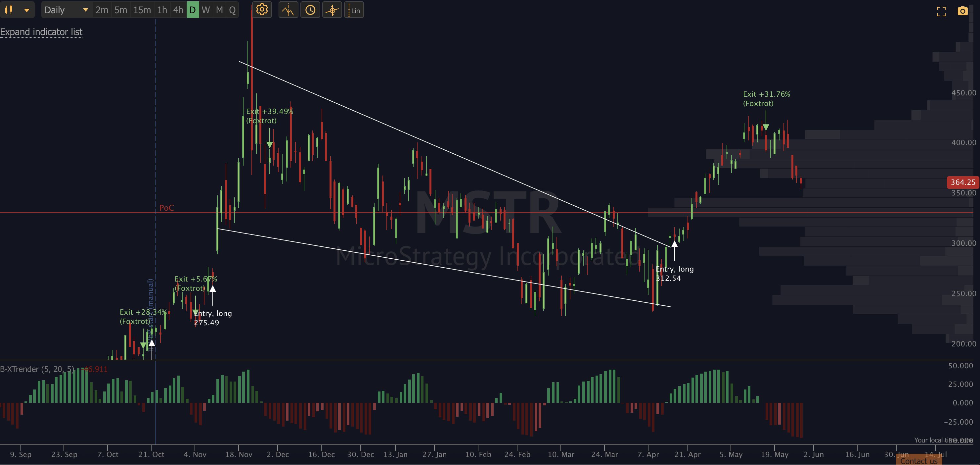The height and width of the screenshot is (465, 980).
Task: Click the red PoC line label
Action: pos(167,208)
